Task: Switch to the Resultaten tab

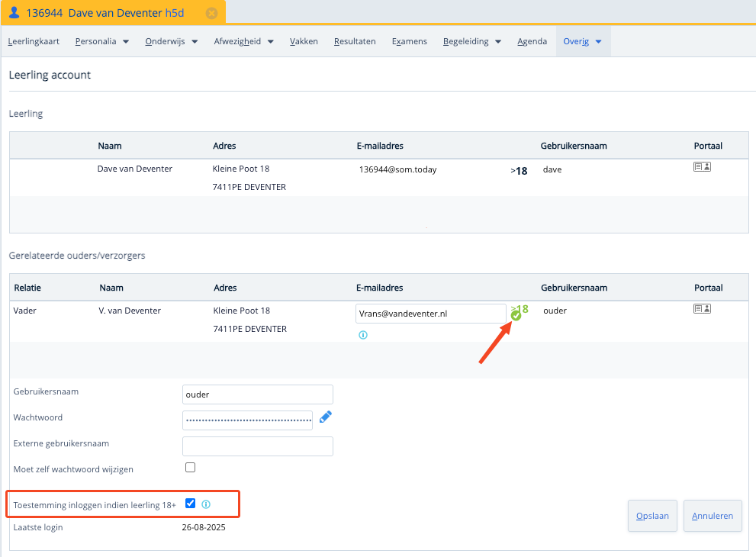Action: tap(355, 41)
